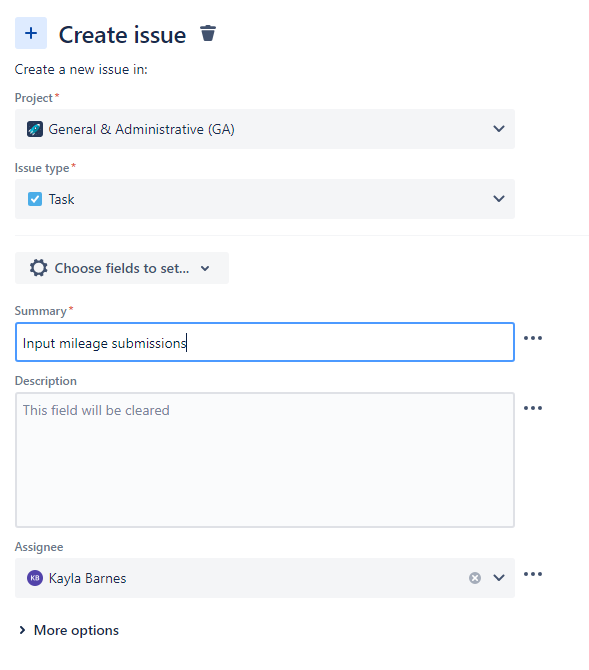The width and height of the screenshot is (589, 670).
Task: Click the Kayla Barnes assignee field
Action: [x=265, y=578]
